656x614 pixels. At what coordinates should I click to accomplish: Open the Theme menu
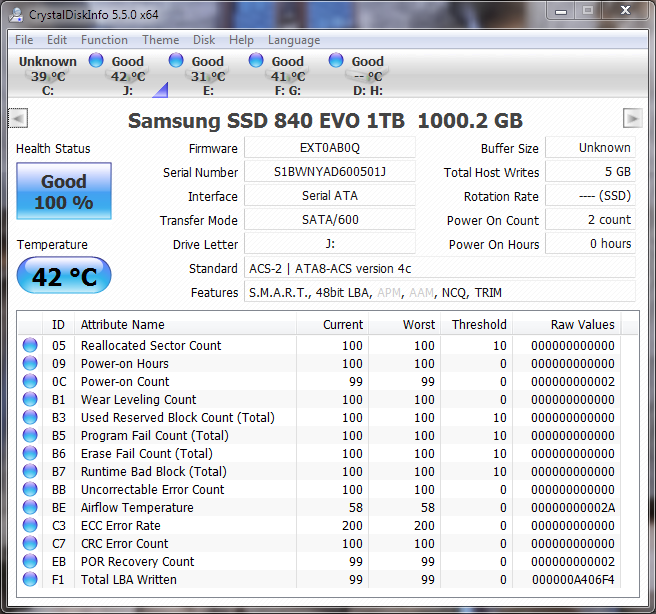click(160, 40)
